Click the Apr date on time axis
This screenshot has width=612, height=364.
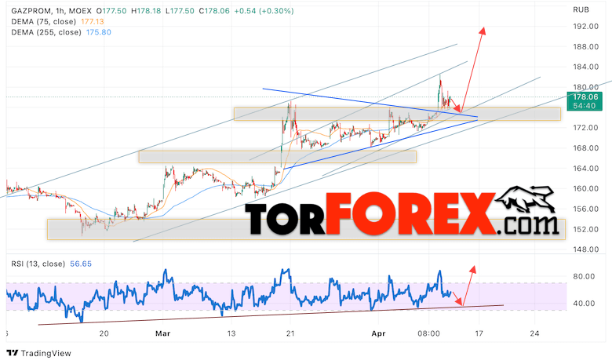point(378,333)
